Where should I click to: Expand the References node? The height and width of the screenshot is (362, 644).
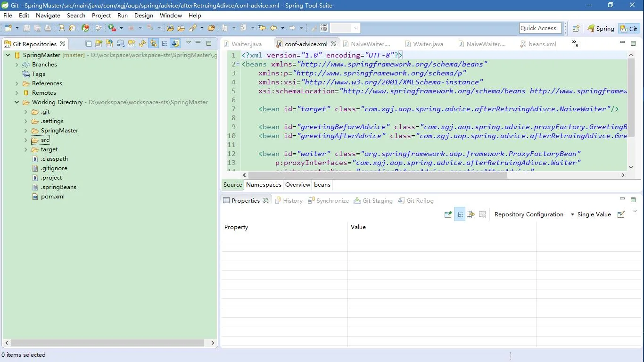(17, 83)
